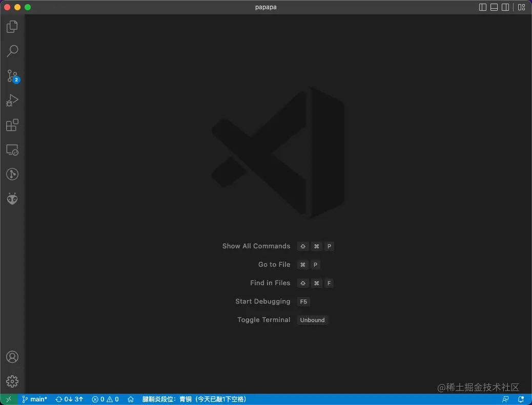The height and width of the screenshot is (405, 532).
Task: Open the Manage gear menu
Action: click(12, 381)
